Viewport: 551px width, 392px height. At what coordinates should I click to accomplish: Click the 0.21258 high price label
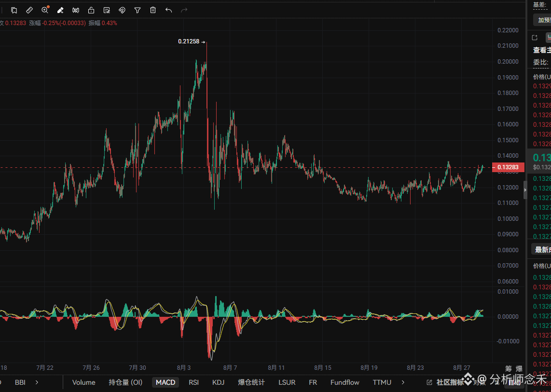(189, 41)
